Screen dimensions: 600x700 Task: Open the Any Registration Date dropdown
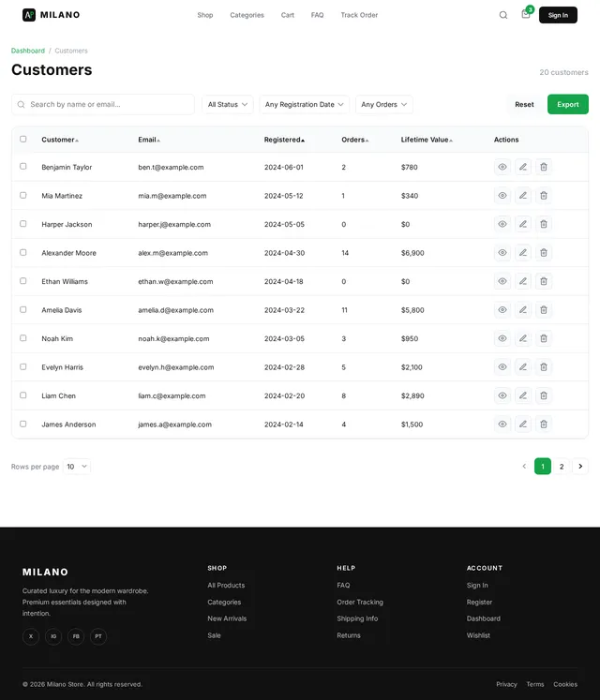[305, 104]
